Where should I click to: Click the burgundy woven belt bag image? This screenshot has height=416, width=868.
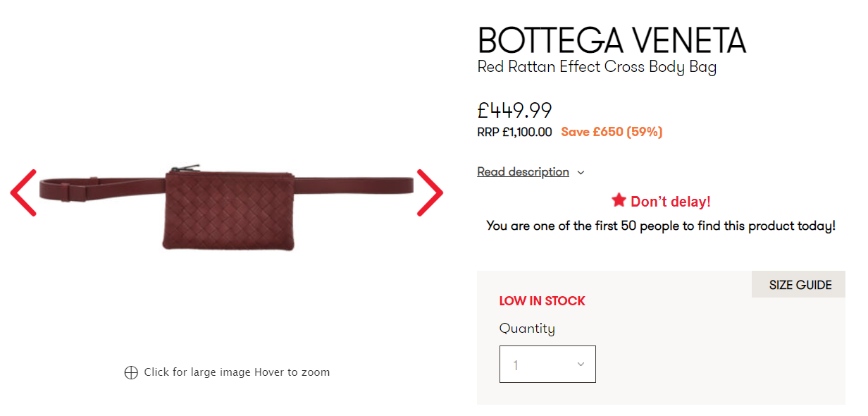click(228, 209)
